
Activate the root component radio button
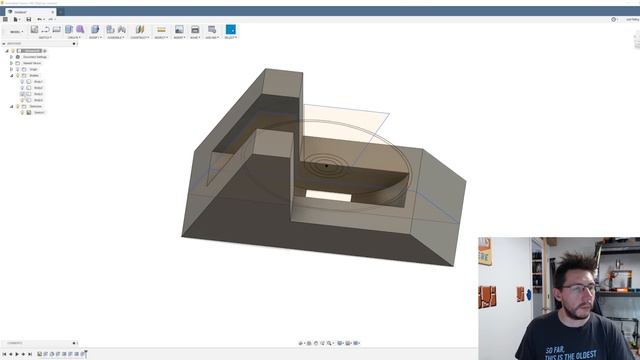pyautogui.click(x=45, y=51)
